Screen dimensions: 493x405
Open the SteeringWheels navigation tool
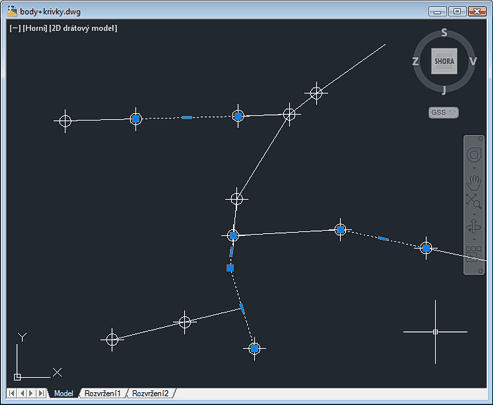point(474,155)
